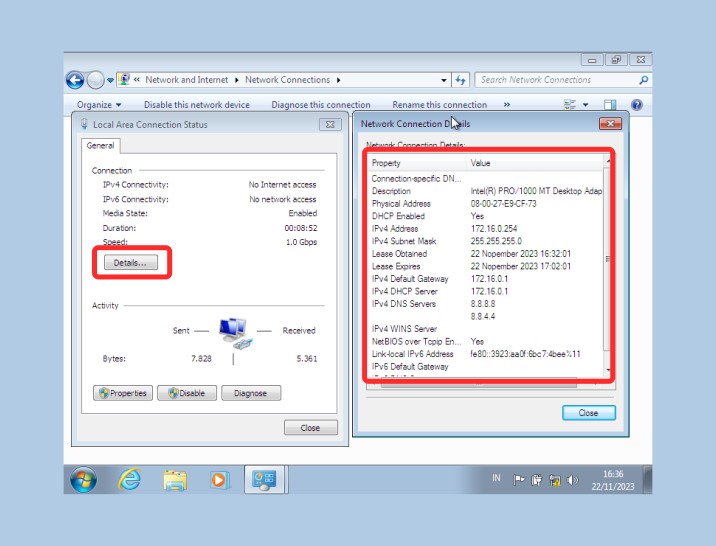
Task: Click the Back navigation arrow
Action: (75, 81)
